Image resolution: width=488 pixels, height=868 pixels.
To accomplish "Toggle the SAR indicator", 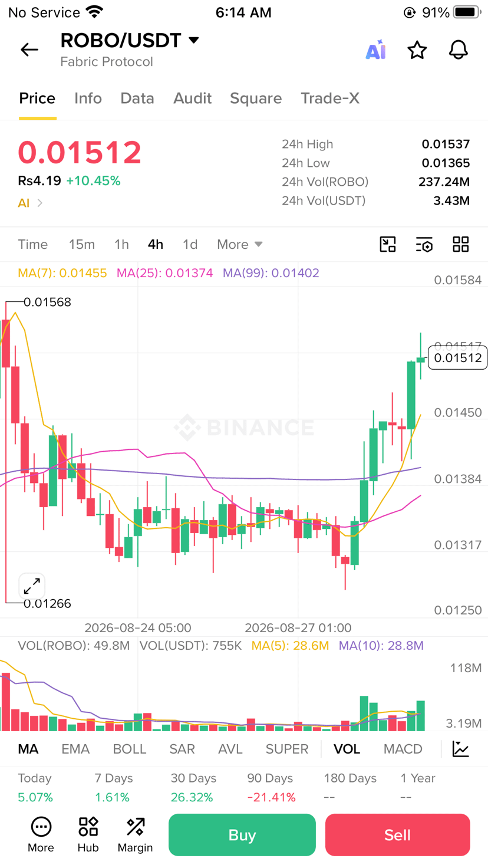I will pyautogui.click(x=182, y=749).
